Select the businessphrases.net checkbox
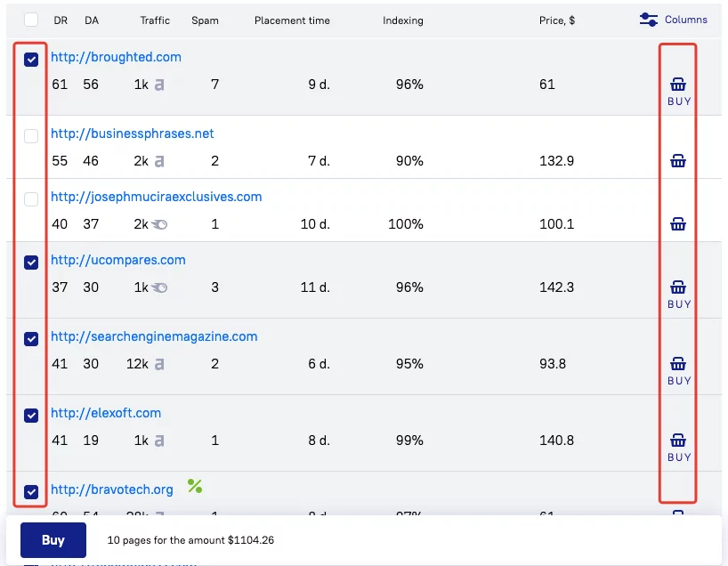The width and height of the screenshot is (728, 566). 31,136
